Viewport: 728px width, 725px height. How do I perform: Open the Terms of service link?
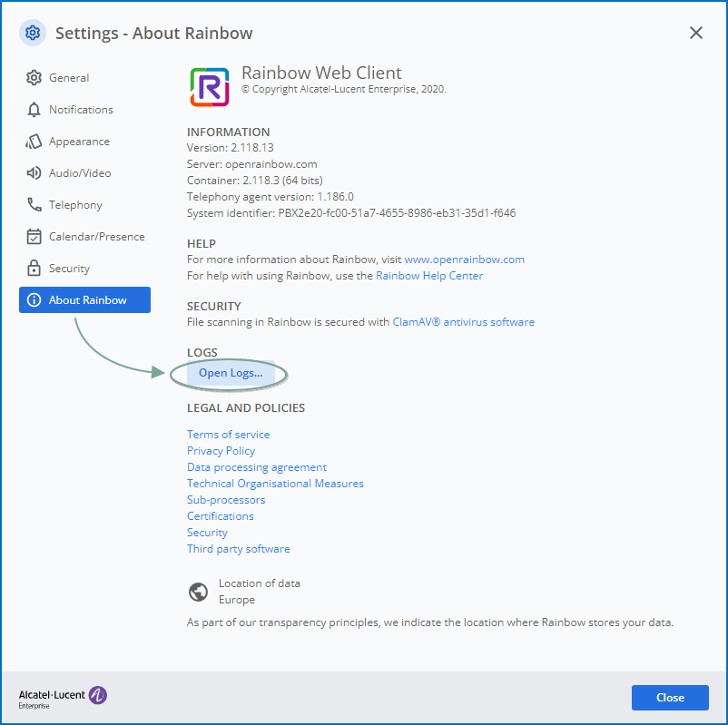(228, 435)
